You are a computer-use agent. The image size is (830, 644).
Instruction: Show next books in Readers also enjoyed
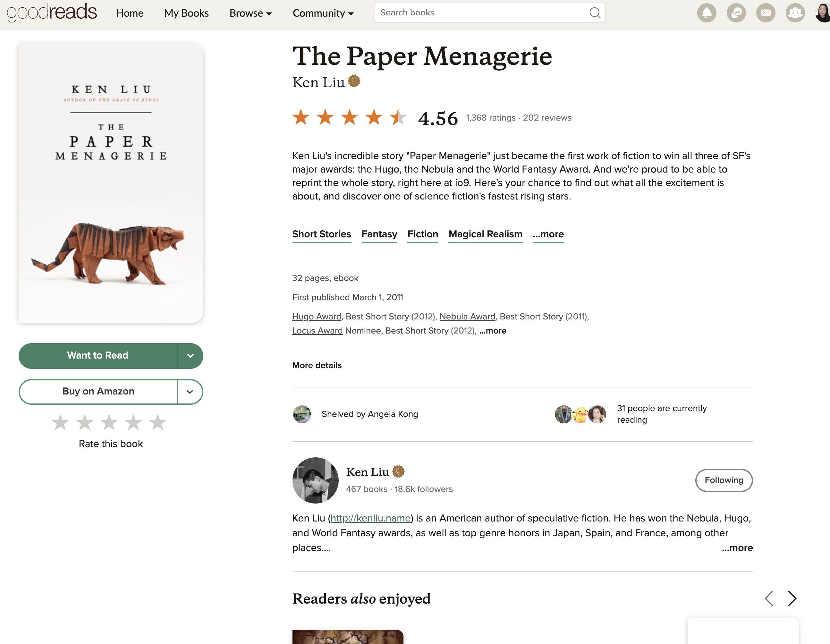pos(792,598)
